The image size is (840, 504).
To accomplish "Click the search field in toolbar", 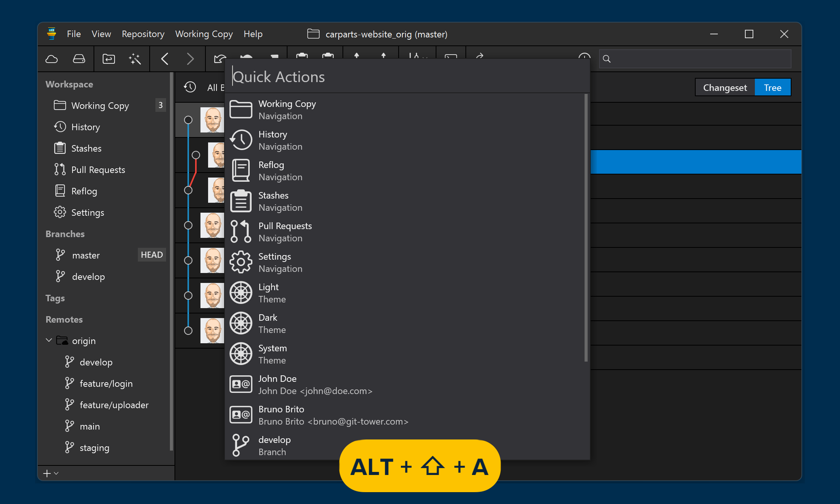I will click(x=695, y=59).
